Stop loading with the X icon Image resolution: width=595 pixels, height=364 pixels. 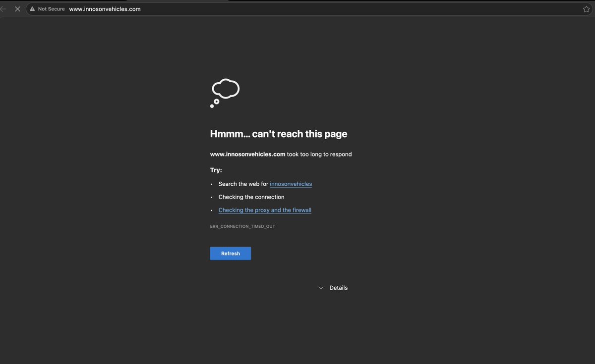pos(17,9)
